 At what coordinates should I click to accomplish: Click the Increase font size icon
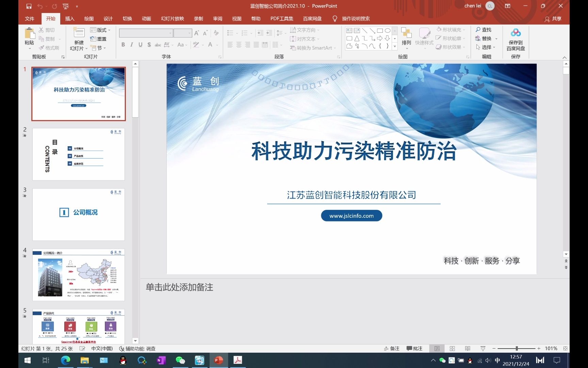[196, 33]
